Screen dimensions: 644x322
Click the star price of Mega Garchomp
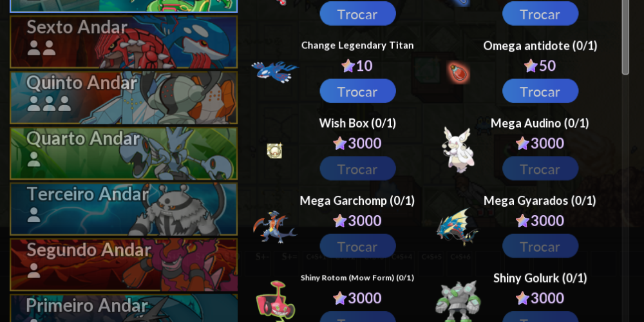pos(357,221)
